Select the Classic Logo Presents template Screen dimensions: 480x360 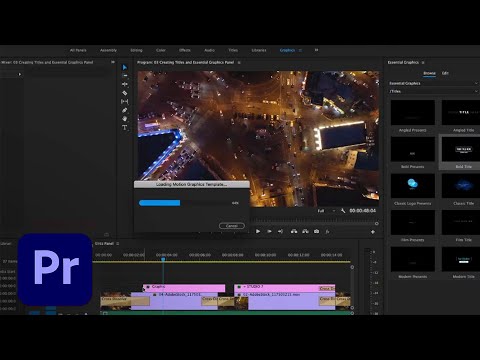coord(413,189)
